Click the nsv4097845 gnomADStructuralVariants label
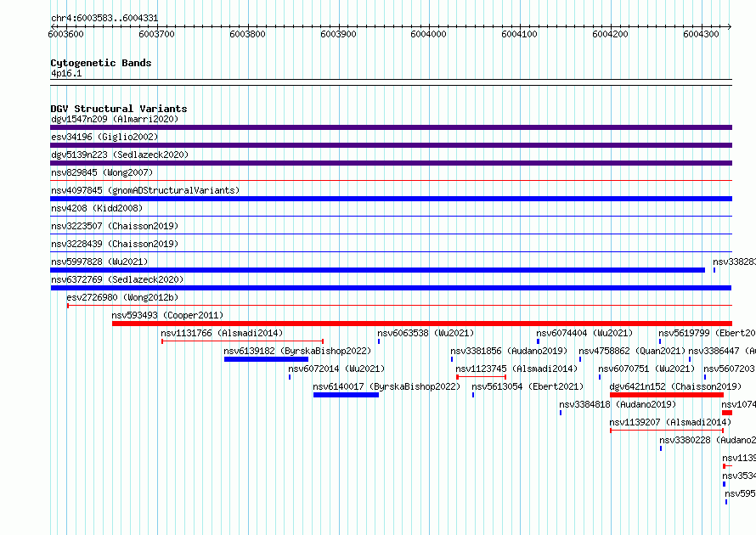Screen dimensions: 756x535 tap(145, 190)
